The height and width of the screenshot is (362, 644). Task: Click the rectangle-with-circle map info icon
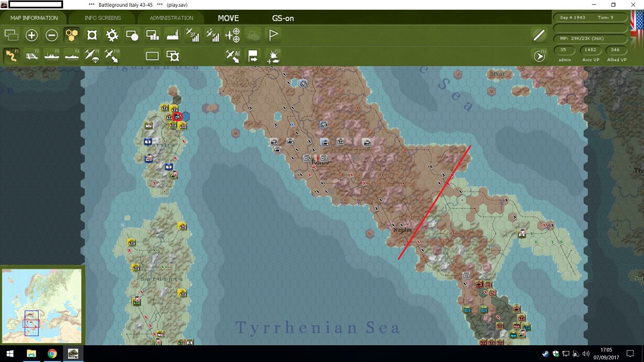(132, 35)
